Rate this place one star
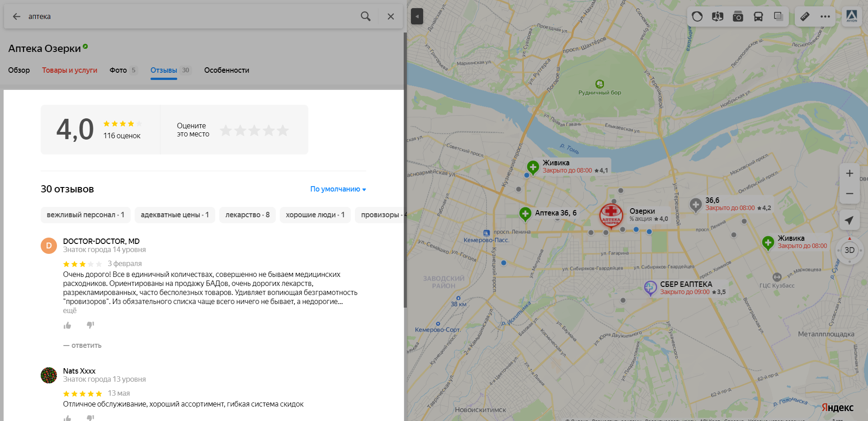 (x=226, y=131)
